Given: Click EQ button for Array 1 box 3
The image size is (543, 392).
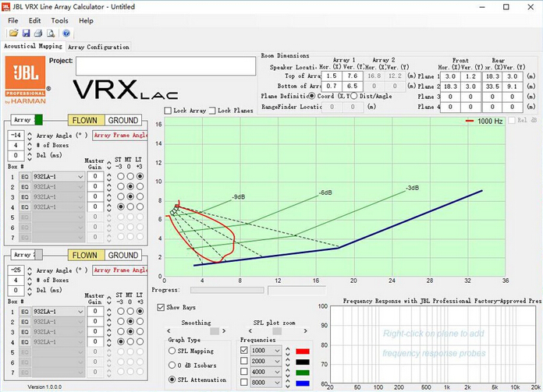Looking at the screenshot, I should click(x=25, y=197).
